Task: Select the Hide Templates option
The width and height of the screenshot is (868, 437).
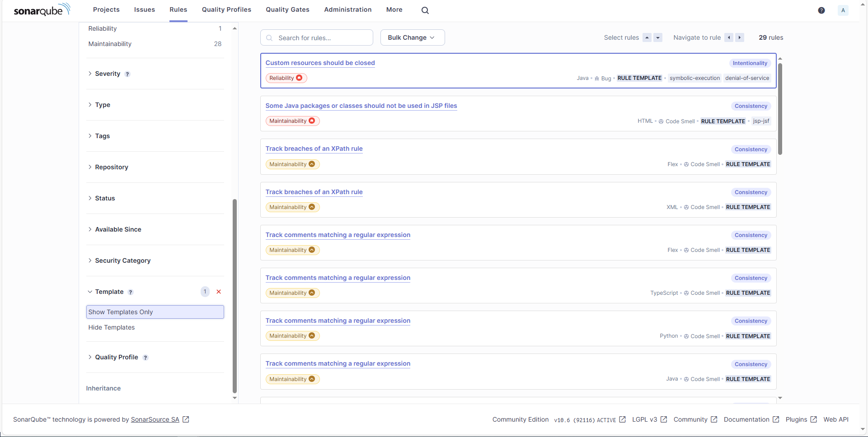Action: pos(112,327)
